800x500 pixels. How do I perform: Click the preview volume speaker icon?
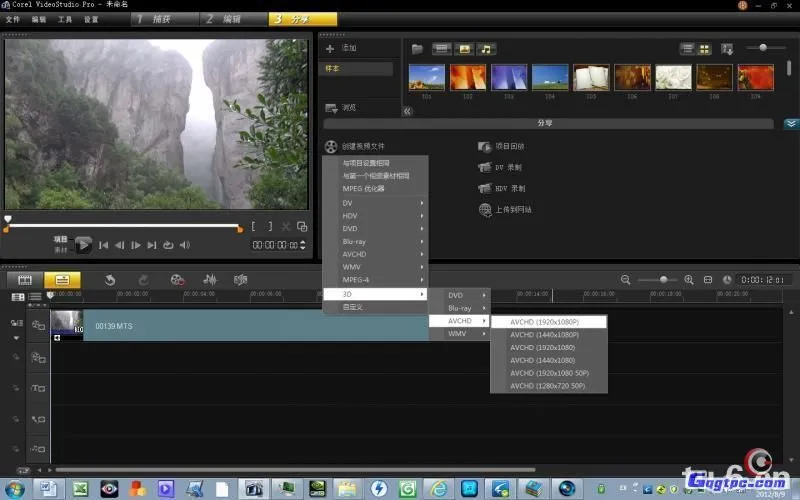click(185, 245)
